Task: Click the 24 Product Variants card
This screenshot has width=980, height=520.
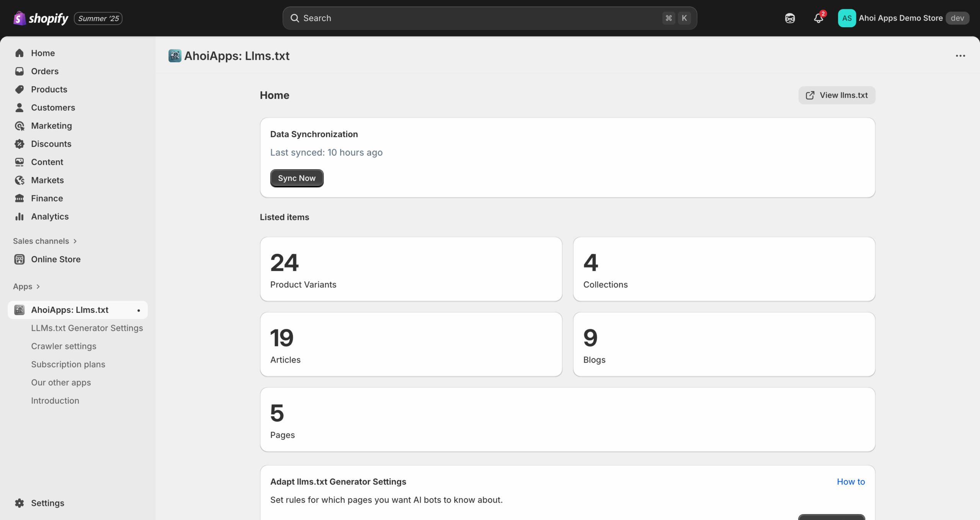Action: pyautogui.click(x=411, y=269)
